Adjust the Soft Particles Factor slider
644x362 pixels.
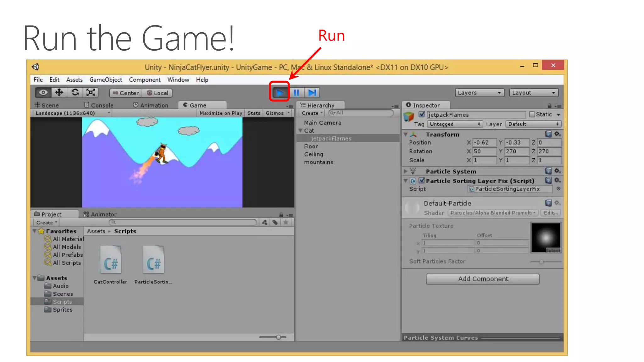point(541,262)
